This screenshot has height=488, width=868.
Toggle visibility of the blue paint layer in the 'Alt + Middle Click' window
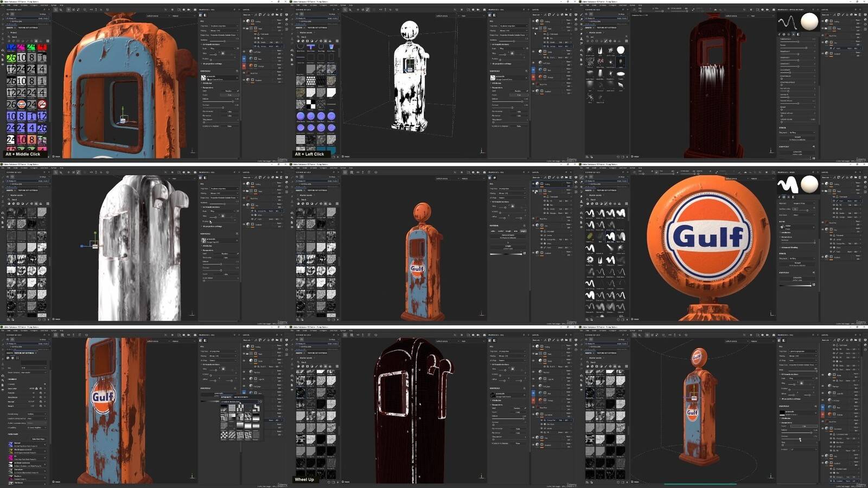pyautogui.click(x=244, y=59)
